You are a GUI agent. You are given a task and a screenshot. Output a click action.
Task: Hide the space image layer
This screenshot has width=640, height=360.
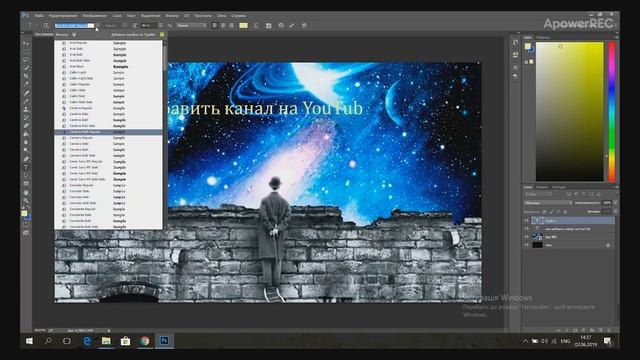click(527, 237)
